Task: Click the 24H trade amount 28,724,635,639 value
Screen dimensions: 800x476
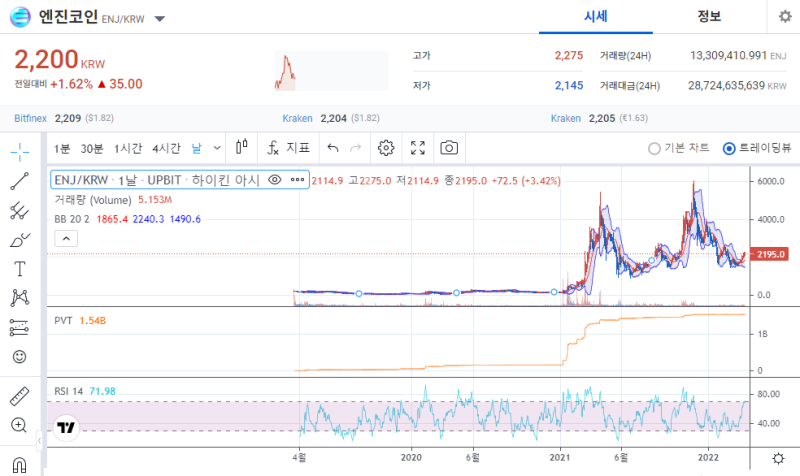Action: click(726, 86)
